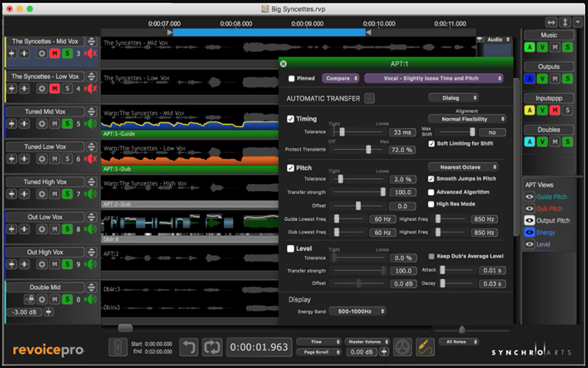Click the yellow pencil tool icon
The image size is (588, 368).
[x=424, y=346]
